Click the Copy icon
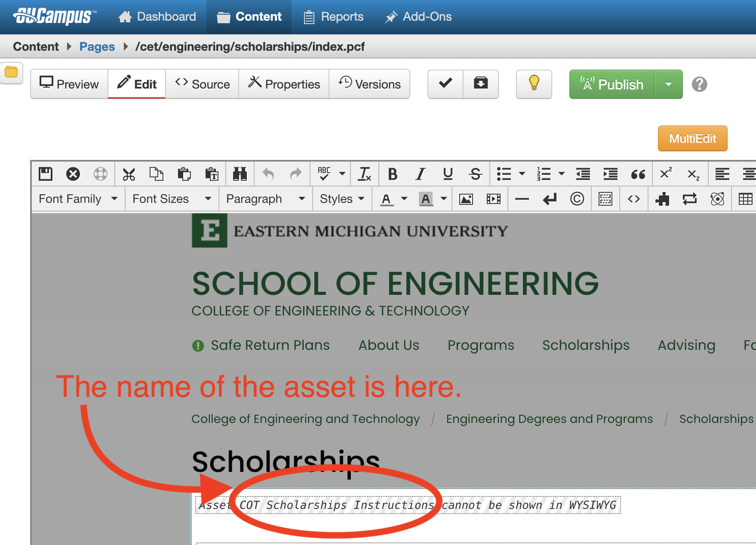Image resolution: width=756 pixels, height=545 pixels. 157,174
